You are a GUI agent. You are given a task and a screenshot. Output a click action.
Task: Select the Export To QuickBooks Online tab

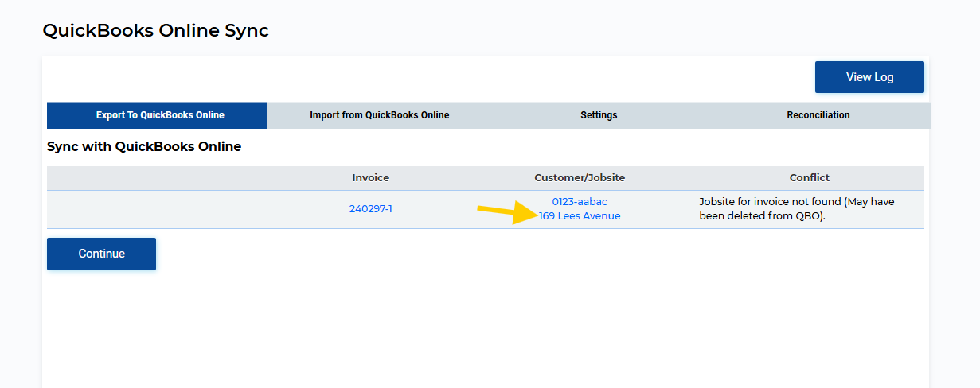(x=157, y=115)
